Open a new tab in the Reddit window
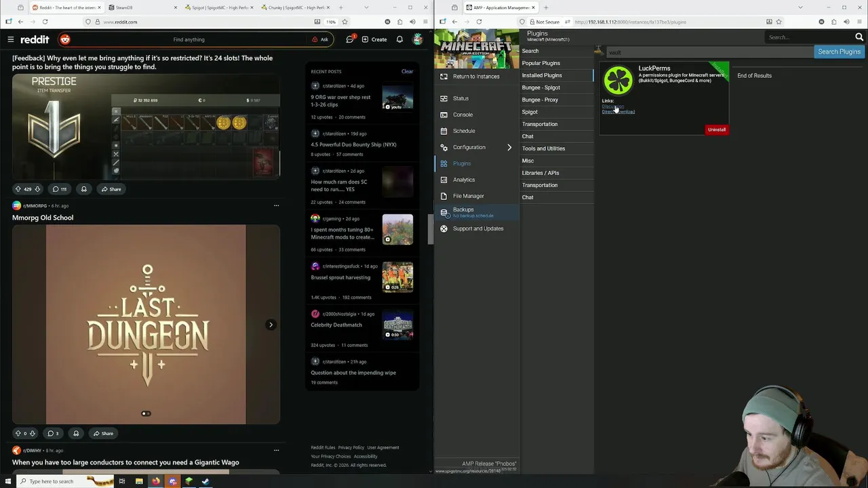The height and width of the screenshot is (488, 868). [x=341, y=7]
